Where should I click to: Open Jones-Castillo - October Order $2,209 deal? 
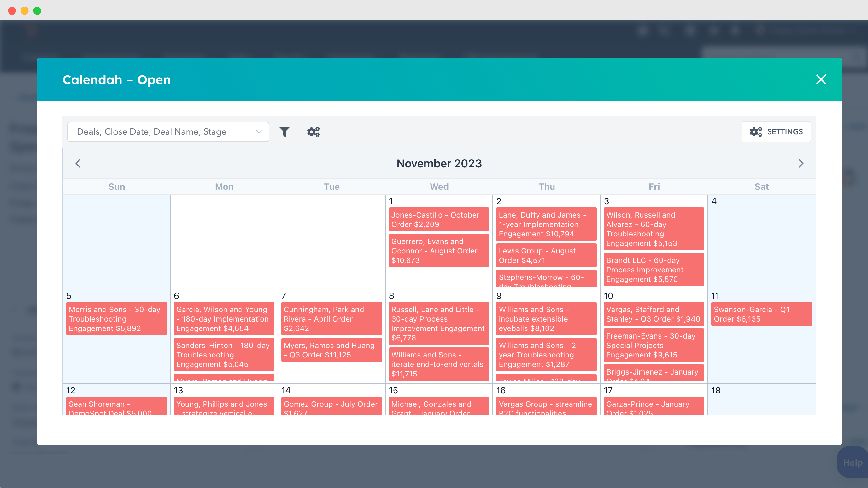439,220
